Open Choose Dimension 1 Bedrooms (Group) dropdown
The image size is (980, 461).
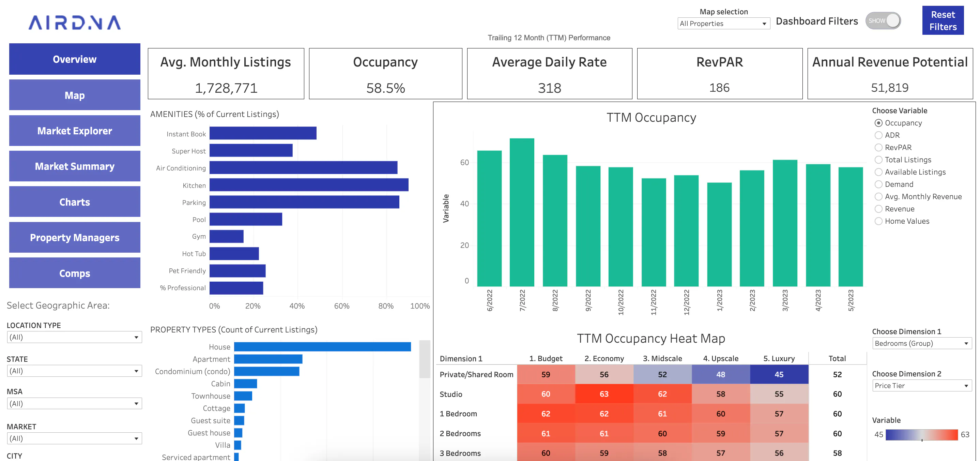point(922,343)
